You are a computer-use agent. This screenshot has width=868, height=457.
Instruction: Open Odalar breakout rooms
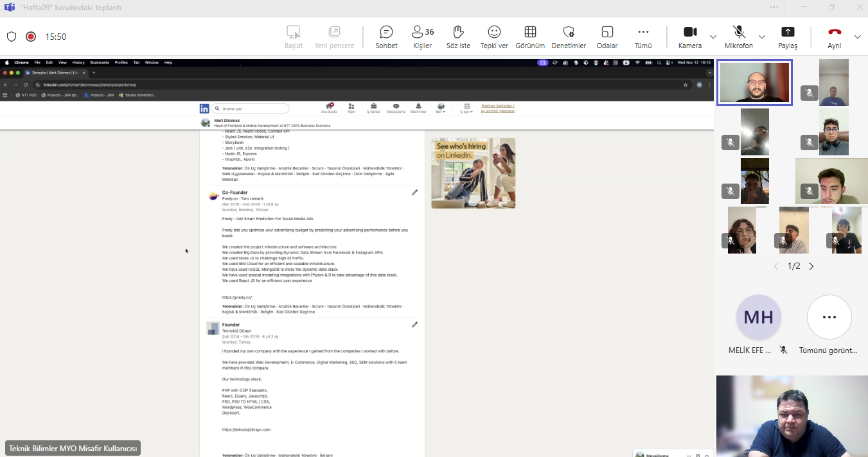tap(607, 37)
